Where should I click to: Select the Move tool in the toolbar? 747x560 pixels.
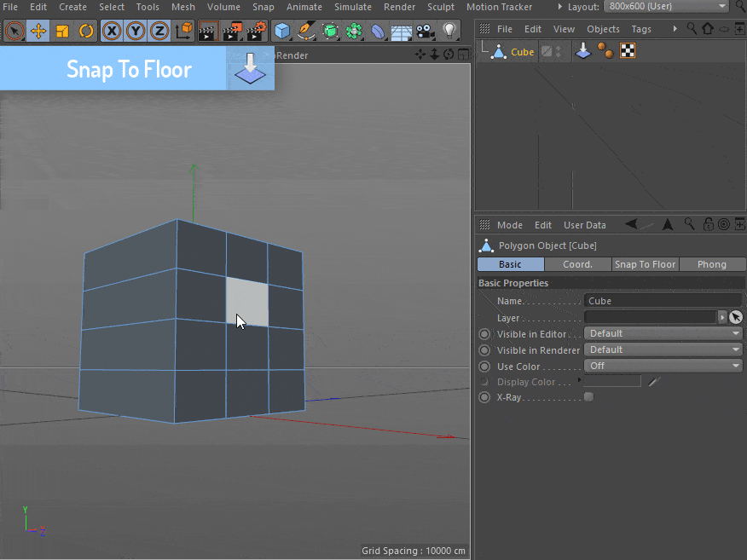coord(38,32)
